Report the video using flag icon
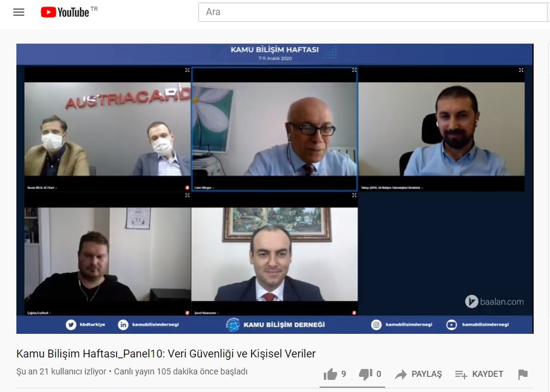This screenshot has height=392, width=550. (523, 374)
